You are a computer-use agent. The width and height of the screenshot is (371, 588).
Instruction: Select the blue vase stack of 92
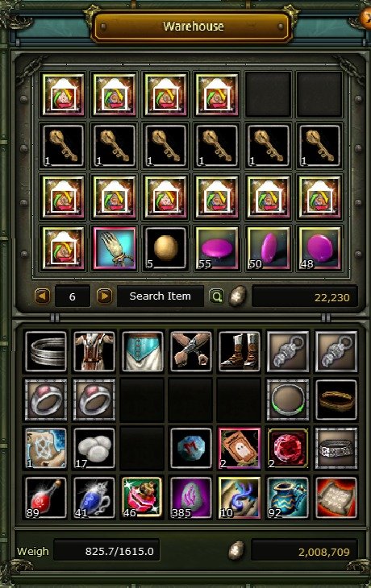point(288,497)
